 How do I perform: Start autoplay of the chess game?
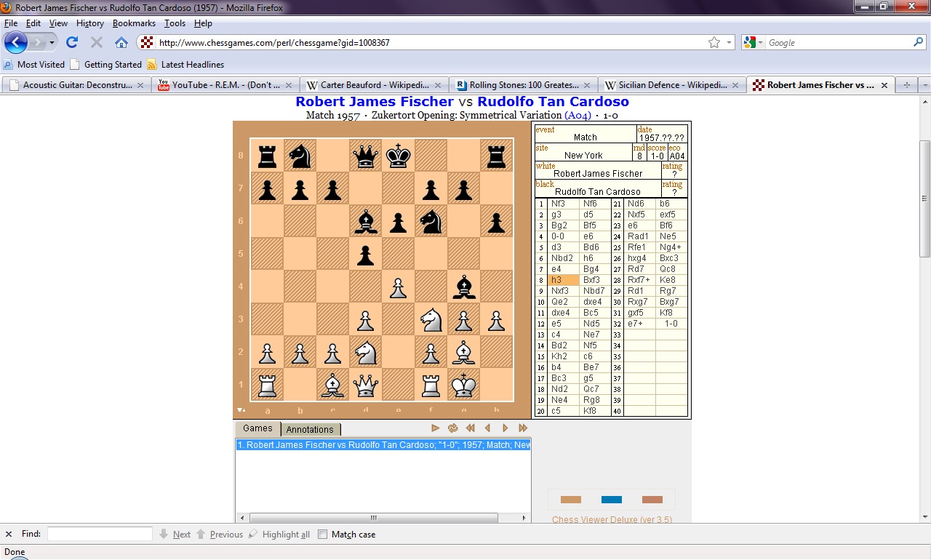pos(435,428)
